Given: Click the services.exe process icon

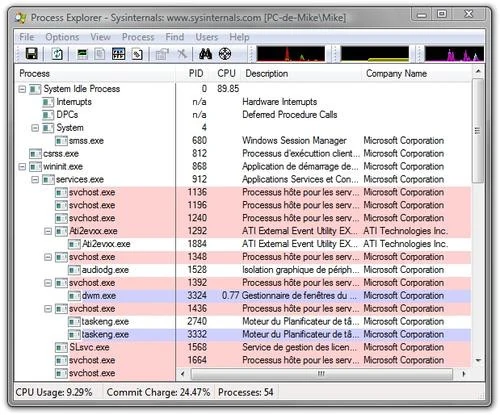Looking at the screenshot, I should 48,180.
